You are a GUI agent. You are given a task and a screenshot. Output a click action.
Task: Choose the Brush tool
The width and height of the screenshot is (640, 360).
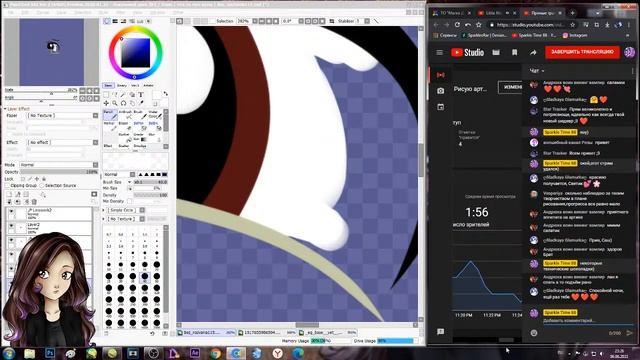140,115
